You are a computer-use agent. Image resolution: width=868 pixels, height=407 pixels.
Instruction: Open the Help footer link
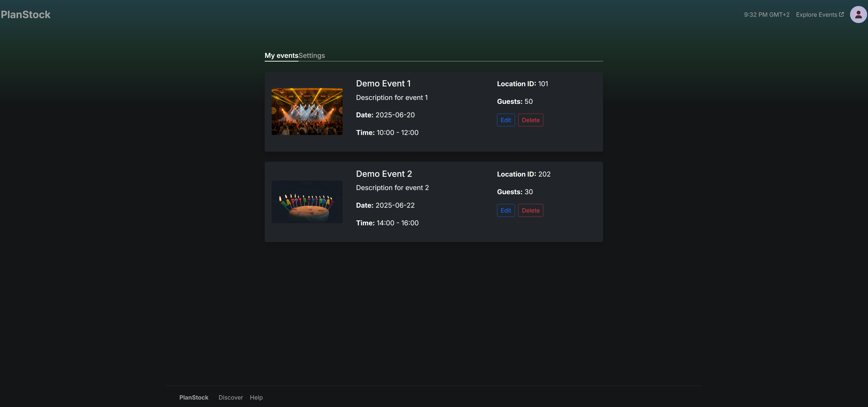(x=256, y=397)
